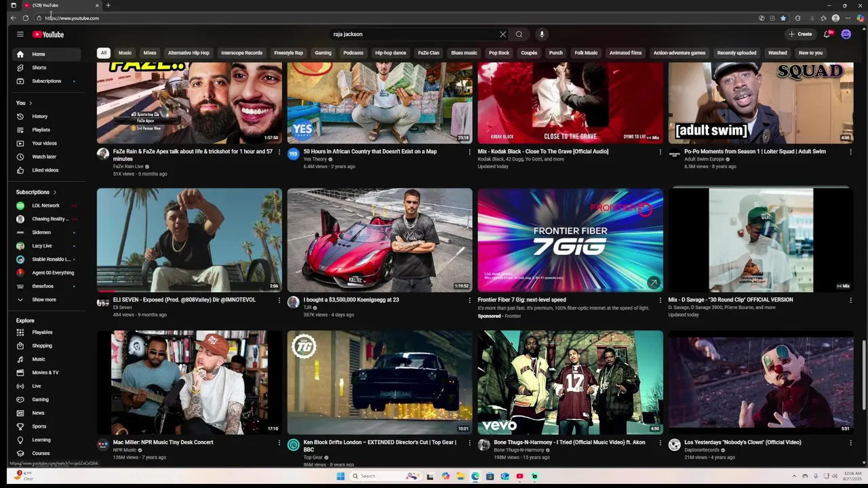Open watch History
Image resolution: width=868 pixels, height=488 pixels.
pyautogui.click(x=46, y=117)
